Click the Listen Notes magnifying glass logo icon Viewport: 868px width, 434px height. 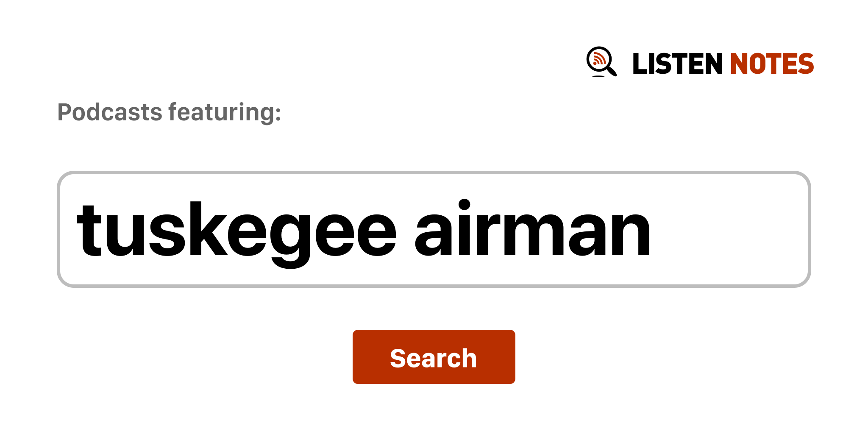pos(601,62)
